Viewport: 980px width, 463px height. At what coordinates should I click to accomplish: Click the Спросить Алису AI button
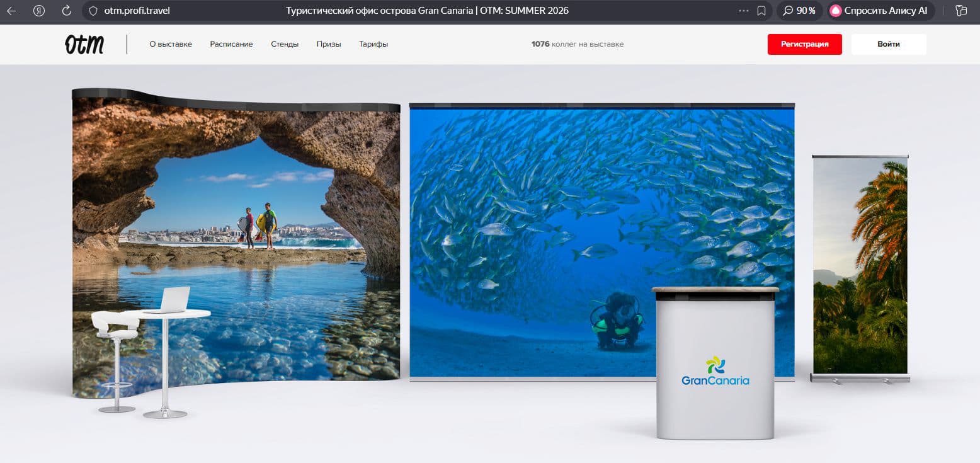[x=880, y=11]
